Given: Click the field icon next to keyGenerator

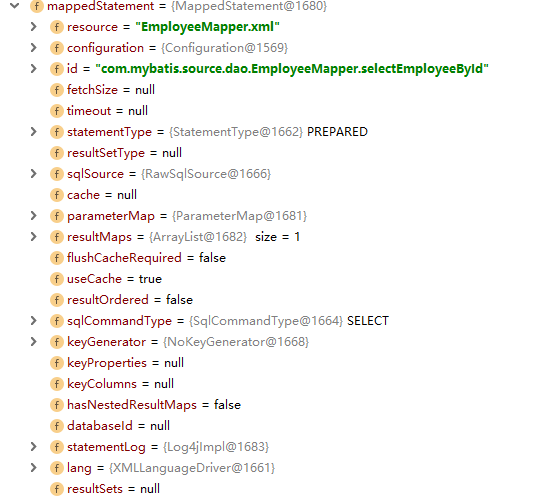Looking at the screenshot, I should coord(57,342).
